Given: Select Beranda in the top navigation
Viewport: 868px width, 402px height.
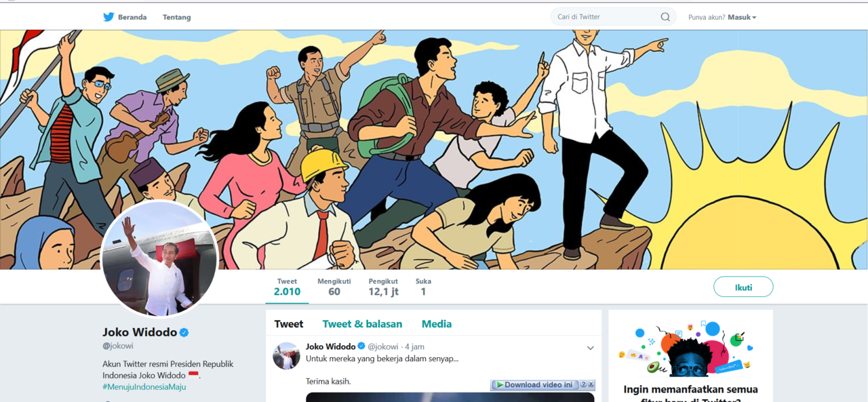Looking at the screenshot, I should click(x=133, y=16).
